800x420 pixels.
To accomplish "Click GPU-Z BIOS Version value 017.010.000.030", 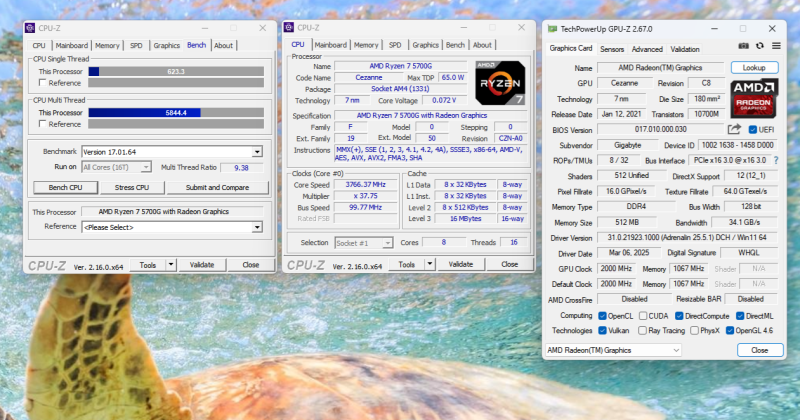I will (x=661, y=130).
